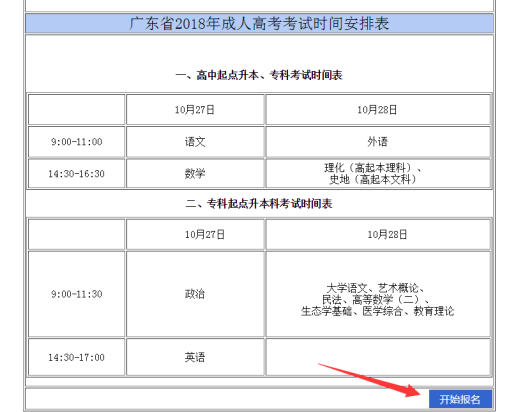Click the 语文 cell
517x412 pixels.
coord(195,142)
